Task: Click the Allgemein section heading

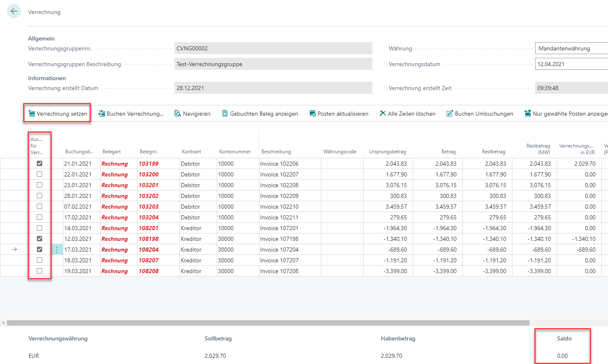Action: [x=41, y=38]
